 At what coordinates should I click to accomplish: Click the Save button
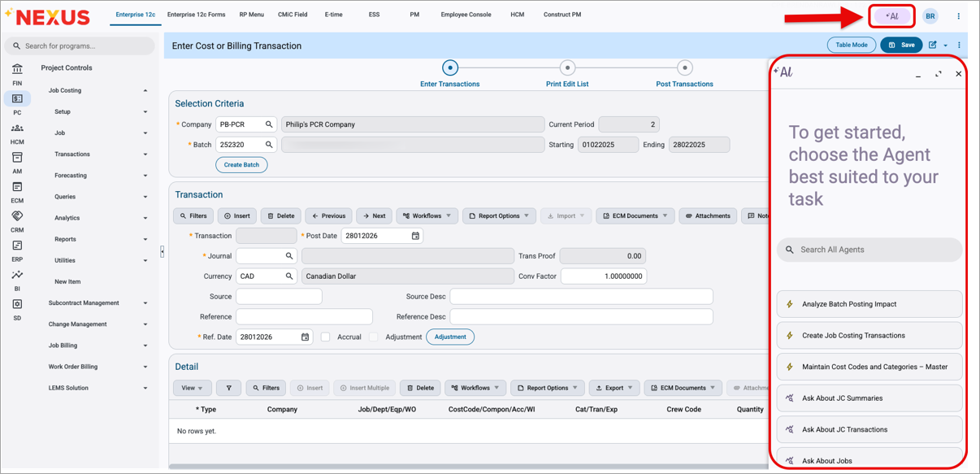click(902, 46)
